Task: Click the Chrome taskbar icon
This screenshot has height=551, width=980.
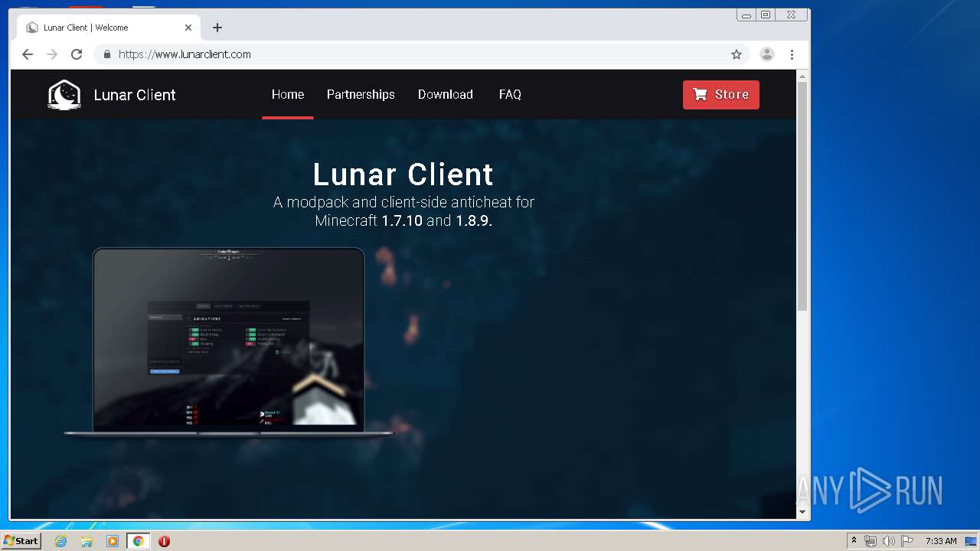Action: pos(138,541)
